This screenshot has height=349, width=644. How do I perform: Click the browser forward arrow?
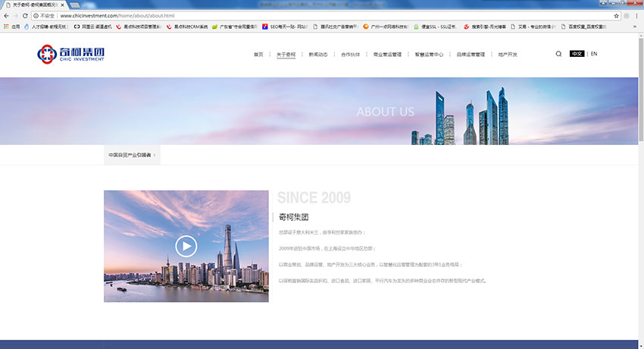(16, 16)
